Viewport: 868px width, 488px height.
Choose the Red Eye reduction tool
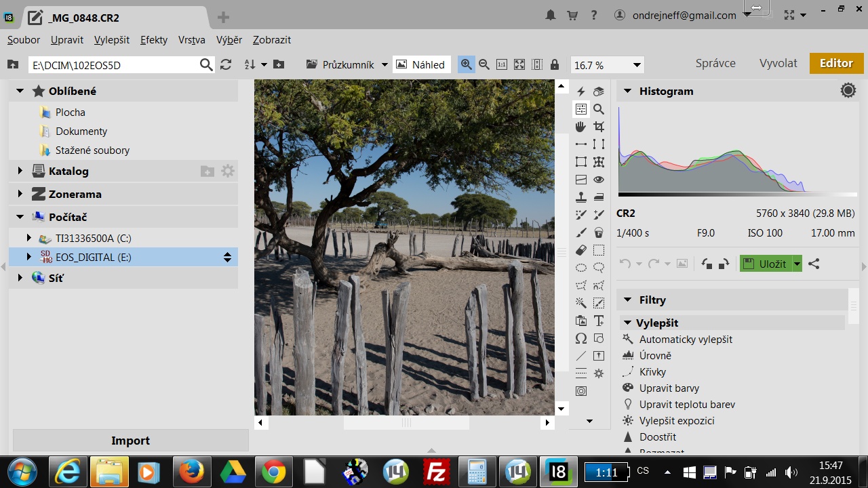pos(599,180)
